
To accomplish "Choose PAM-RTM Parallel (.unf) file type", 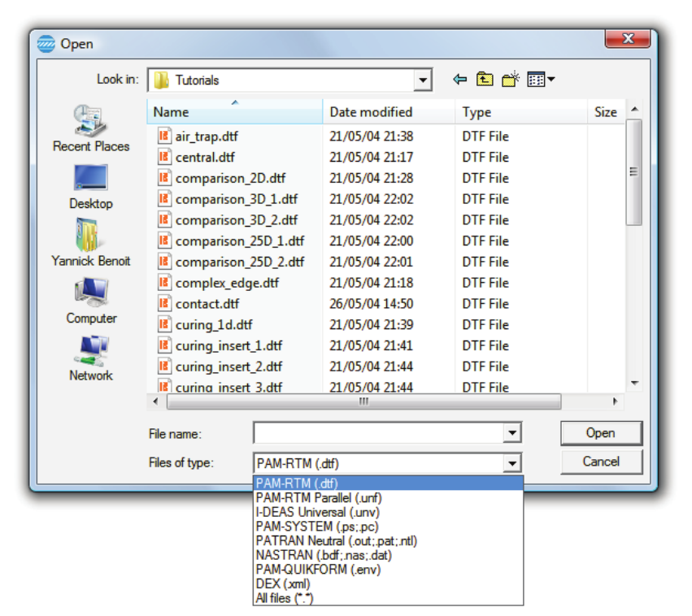I will 389,498.
